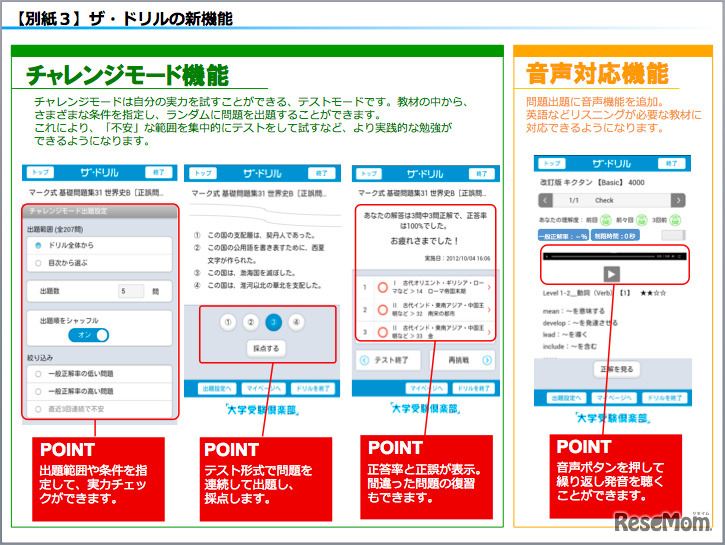Click the 採点する button
Image resolution: width=725 pixels, height=545 pixels.
266,348
